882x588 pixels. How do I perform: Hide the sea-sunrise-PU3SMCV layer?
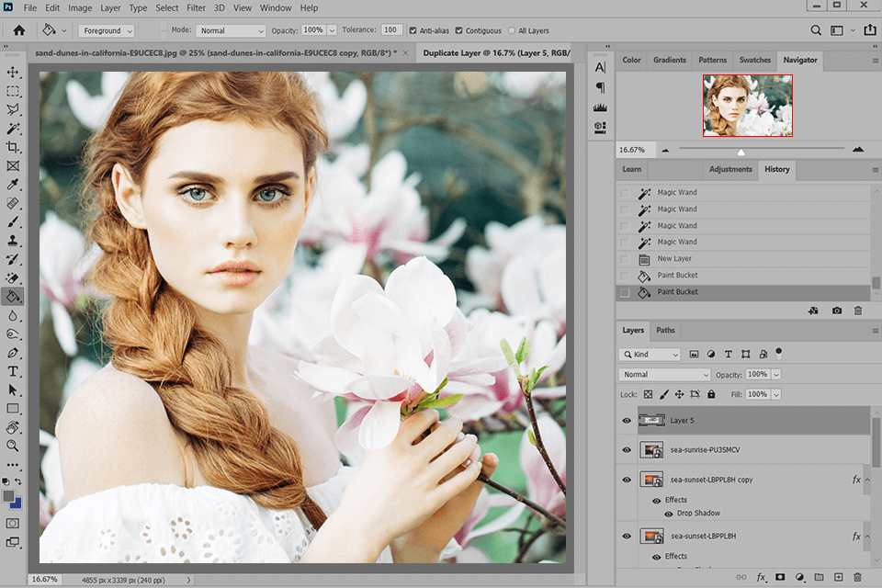click(626, 450)
